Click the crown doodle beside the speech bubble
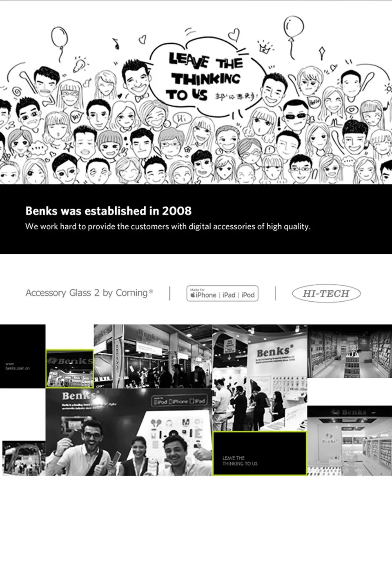 (x=266, y=48)
